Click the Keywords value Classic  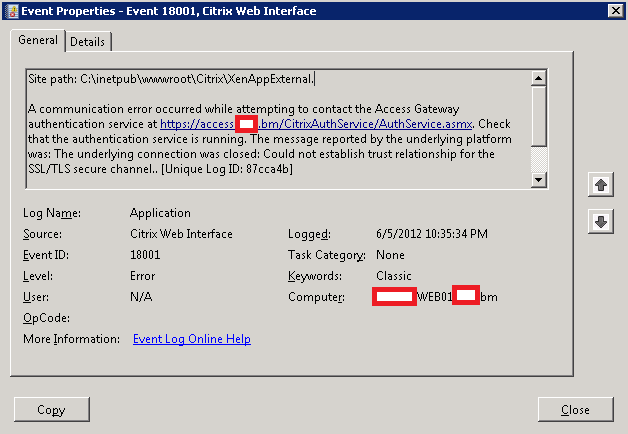click(394, 276)
